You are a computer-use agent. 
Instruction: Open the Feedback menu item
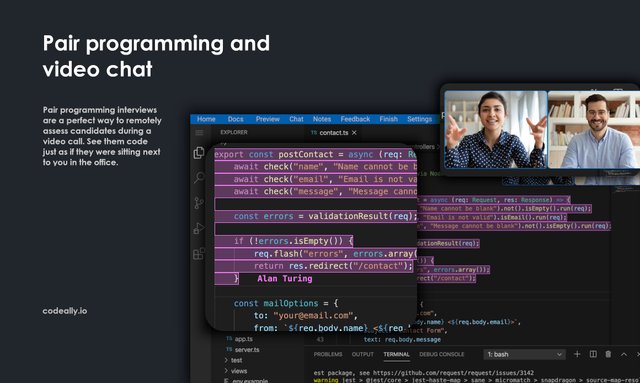click(355, 119)
